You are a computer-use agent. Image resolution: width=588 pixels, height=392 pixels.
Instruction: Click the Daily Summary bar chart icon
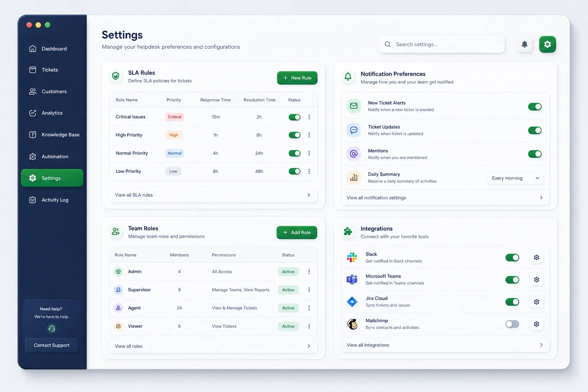354,178
